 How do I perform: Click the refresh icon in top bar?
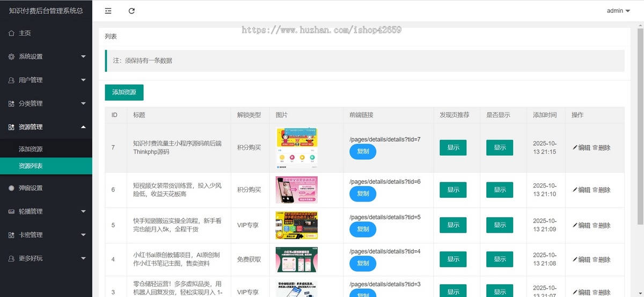point(132,11)
